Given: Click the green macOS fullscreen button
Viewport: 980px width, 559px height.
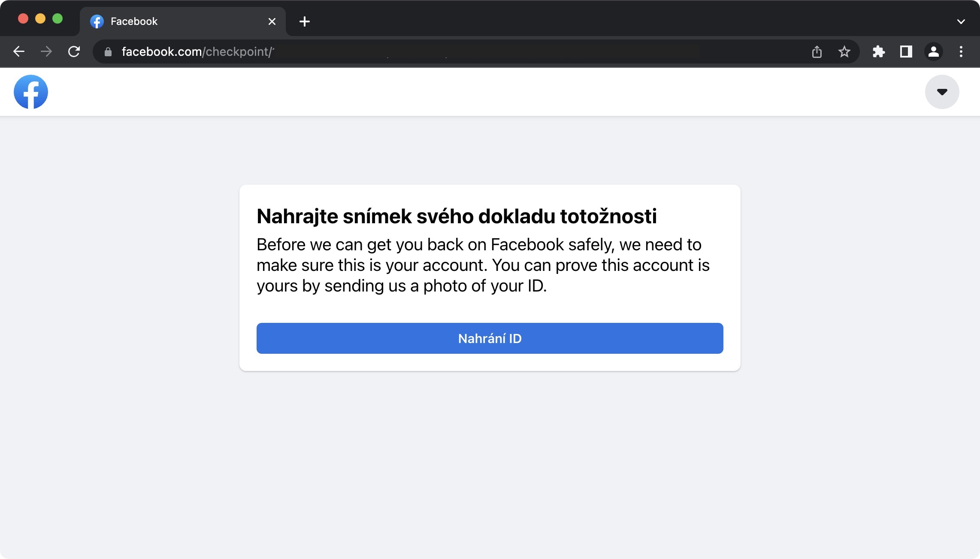Looking at the screenshot, I should [x=57, y=19].
